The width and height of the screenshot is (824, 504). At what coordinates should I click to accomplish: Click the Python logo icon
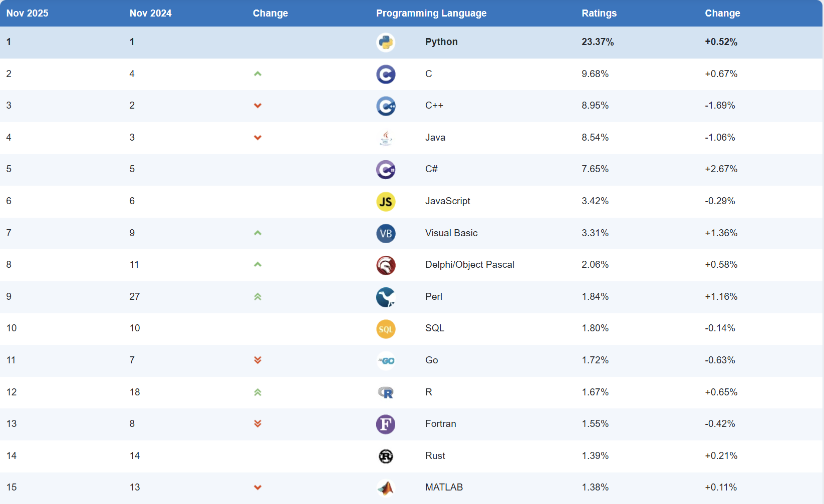click(x=386, y=43)
